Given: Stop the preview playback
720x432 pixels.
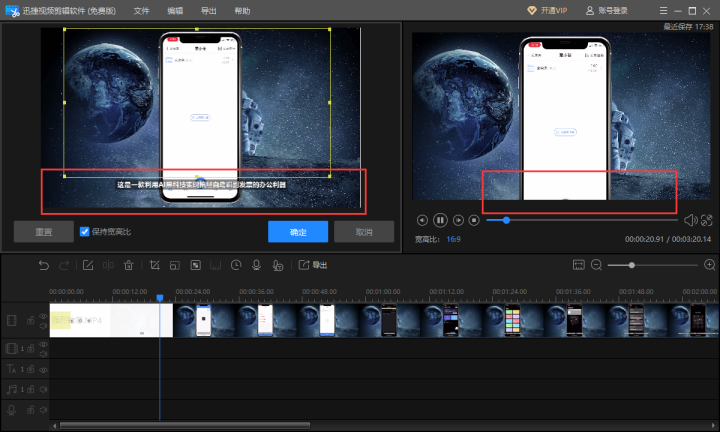Looking at the screenshot, I should click(x=474, y=220).
